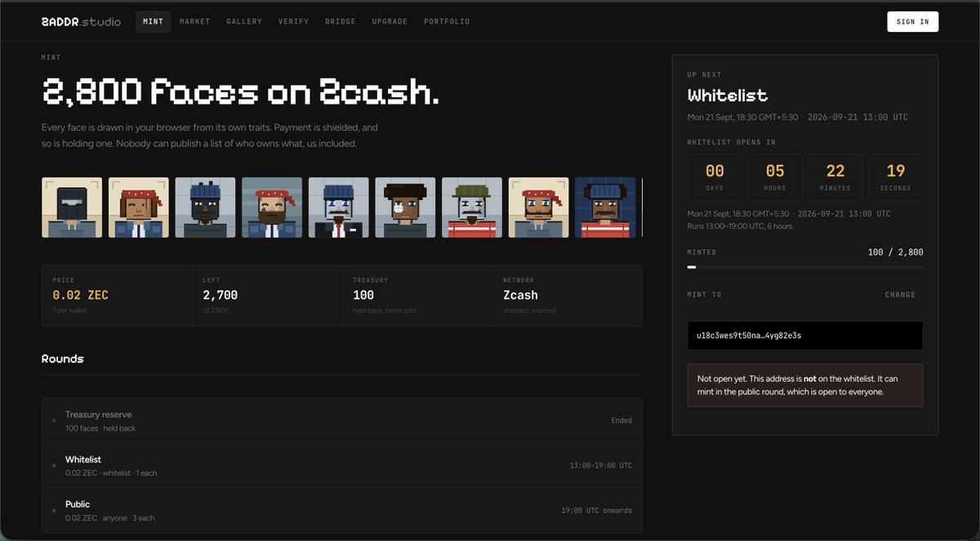Viewport: 980px width, 541px height.
Task: Open the MINT tab
Action: [153, 21]
